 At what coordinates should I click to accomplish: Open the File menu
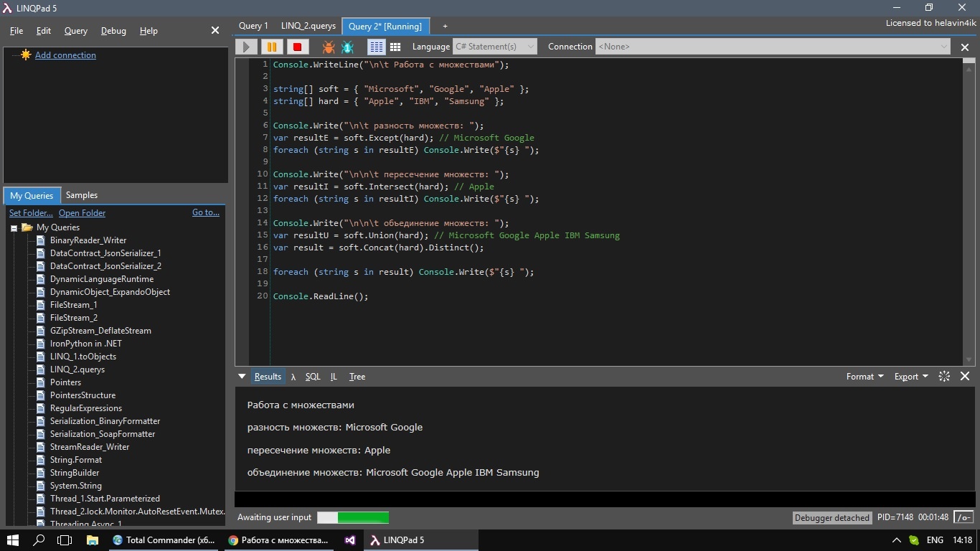point(17,31)
